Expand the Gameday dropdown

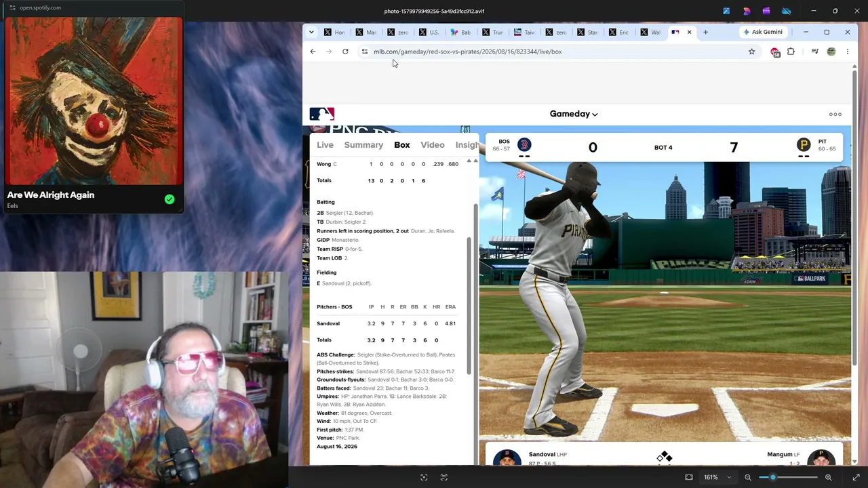(x=574, y=114)
